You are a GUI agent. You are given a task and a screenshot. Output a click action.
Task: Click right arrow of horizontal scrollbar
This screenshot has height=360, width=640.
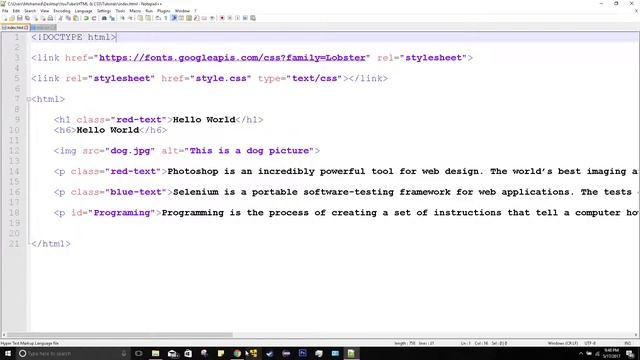[x=636, y=335]
